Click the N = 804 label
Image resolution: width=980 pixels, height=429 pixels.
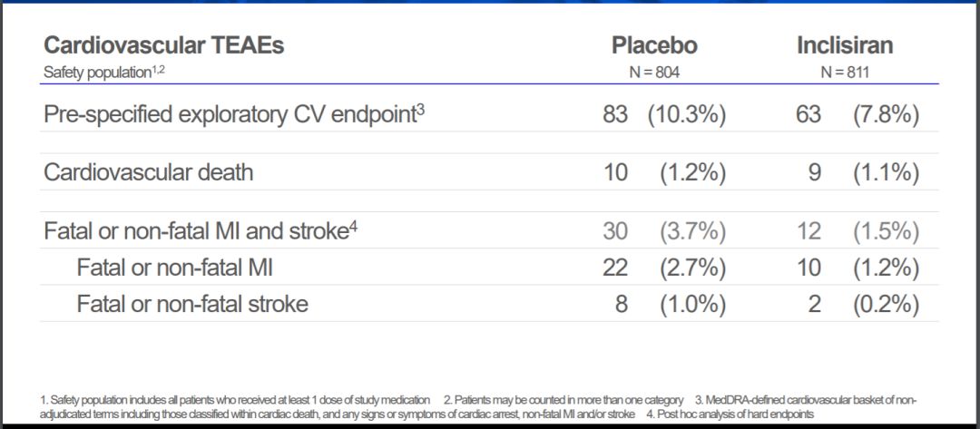[x=653, y=73]
